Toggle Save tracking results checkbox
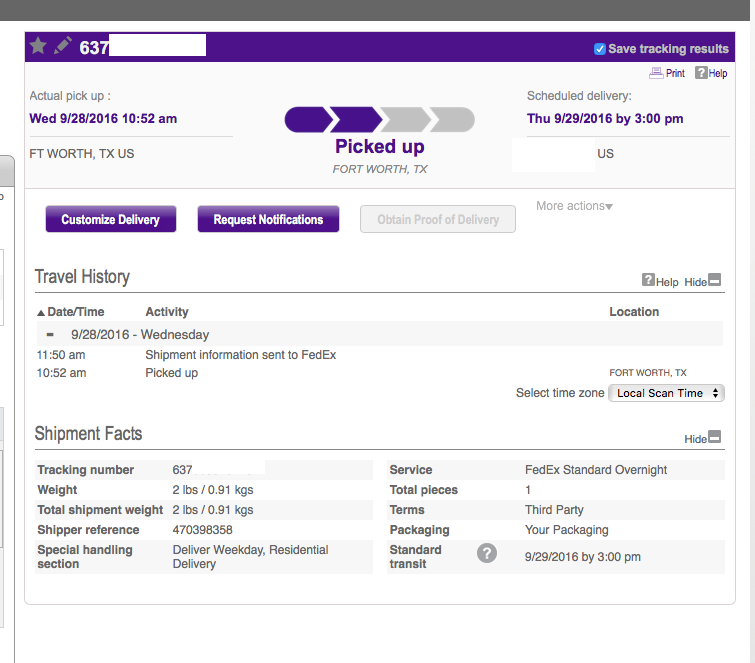The width and height of the screenshot is (755, 663). [599, 49]
